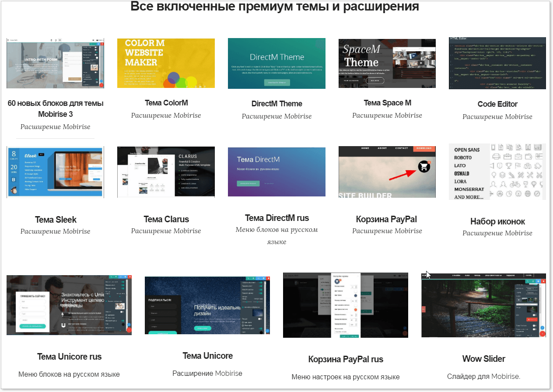Click the Тема Space M title
553x392 pixels.
click(x=387, y=103)
